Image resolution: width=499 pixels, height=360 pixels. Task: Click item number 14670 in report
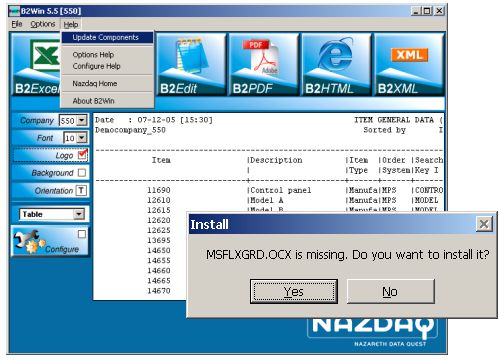[159, 291]
